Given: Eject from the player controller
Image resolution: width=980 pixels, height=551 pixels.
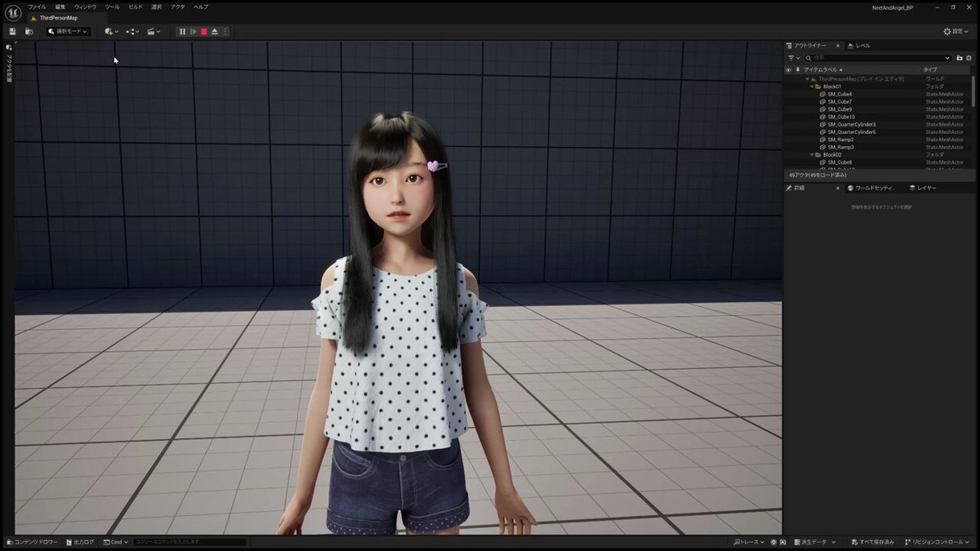Looking at the screenshot, I should [215, 32].
